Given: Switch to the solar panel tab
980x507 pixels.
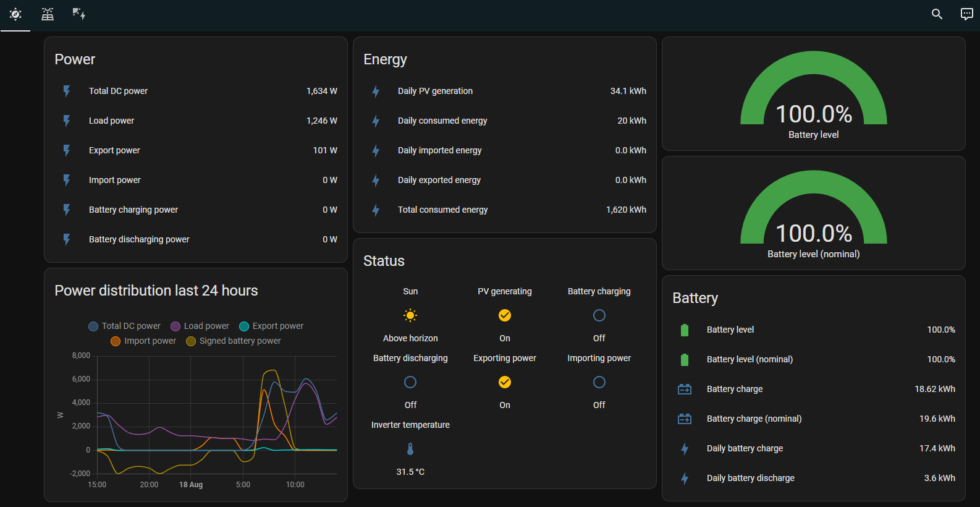Looking at the screenshot, I should (x=48, y=14).
